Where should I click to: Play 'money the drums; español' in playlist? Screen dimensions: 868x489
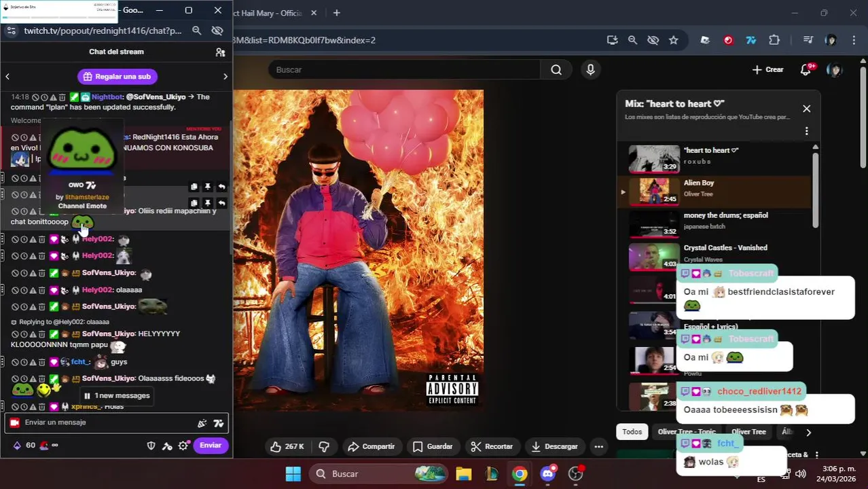coord(715,223)
